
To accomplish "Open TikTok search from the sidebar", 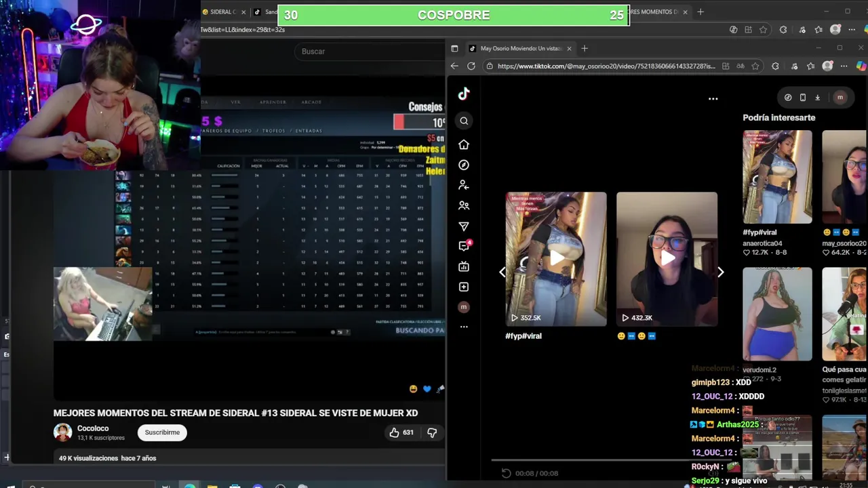I will click(x=464, y=121).
